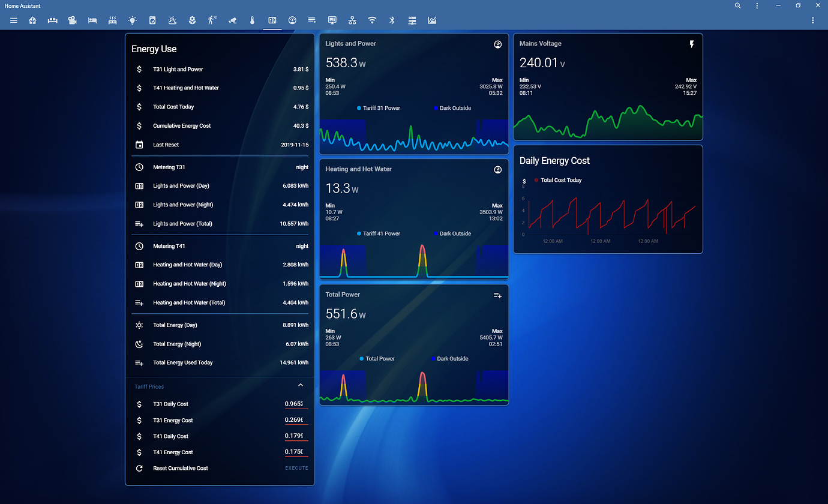Click the refresh icon beside Reset Cumulative Cost
828x504 pixels.
[x=139, y=468]
